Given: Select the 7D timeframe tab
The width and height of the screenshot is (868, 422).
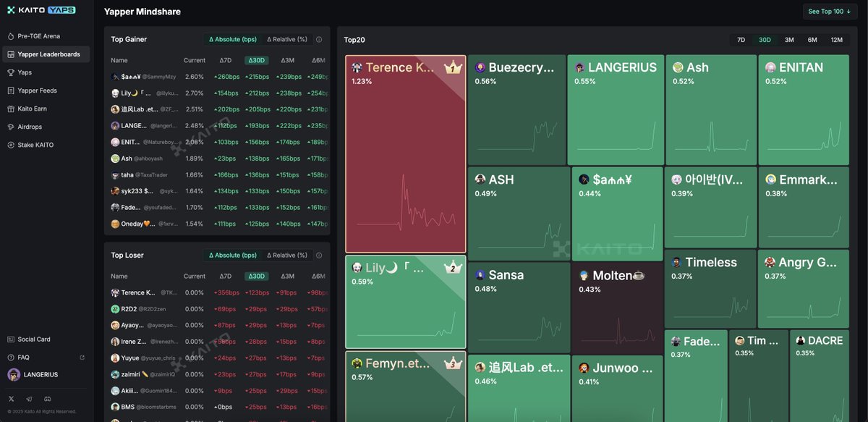Looking at the screenshot, I should [741, 40].
